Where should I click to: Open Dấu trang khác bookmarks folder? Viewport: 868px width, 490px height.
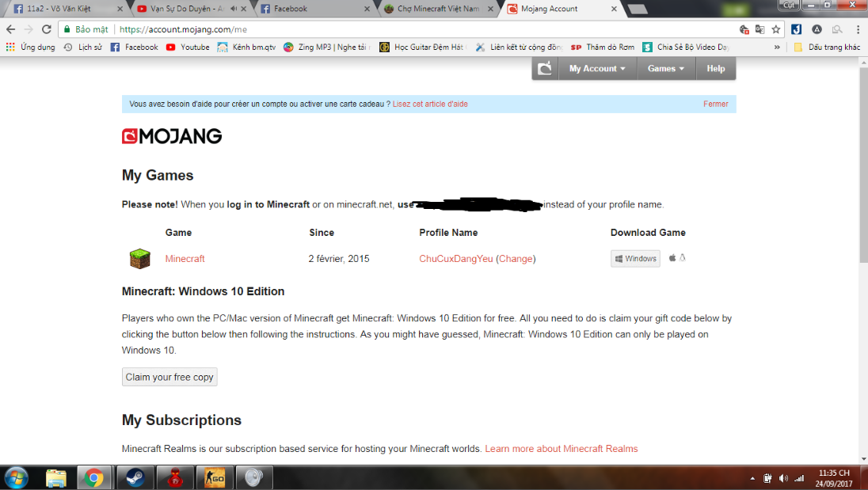(x=828, y=47)
